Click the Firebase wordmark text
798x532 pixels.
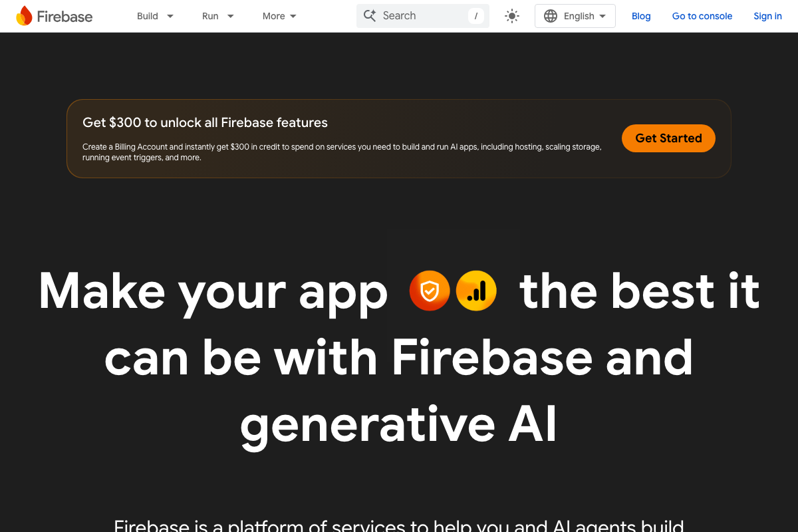(x=65, y=17)
